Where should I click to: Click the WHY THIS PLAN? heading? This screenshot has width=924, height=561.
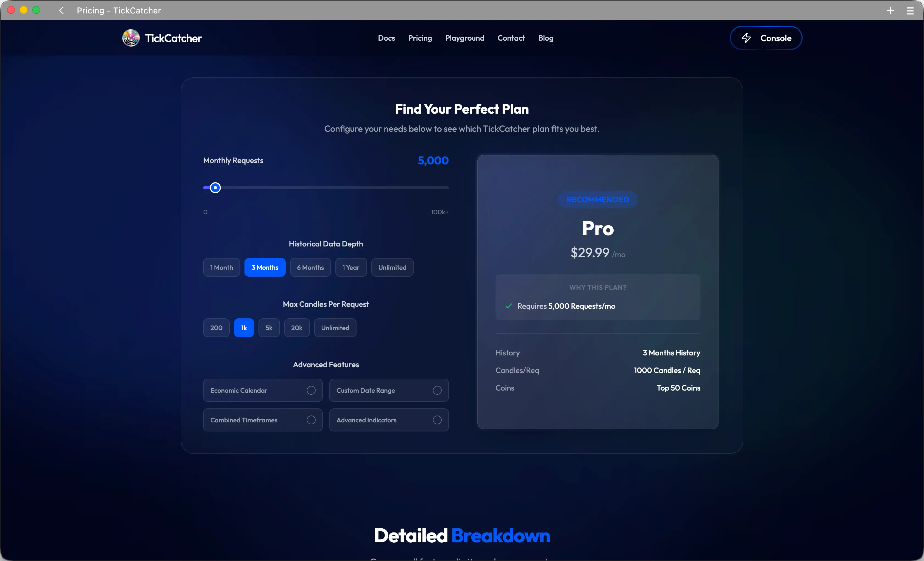[x=598, y=287]
